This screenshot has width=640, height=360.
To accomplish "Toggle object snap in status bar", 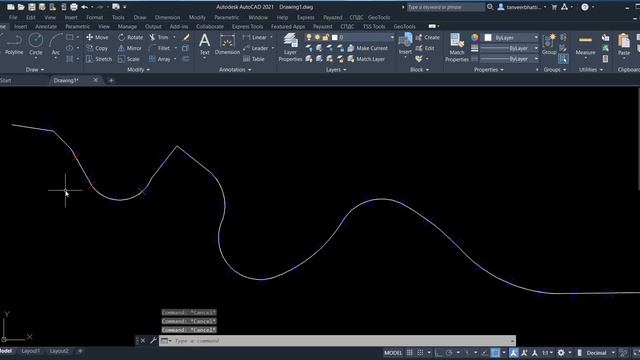I will pyautogui.click(x=495, y=353).
